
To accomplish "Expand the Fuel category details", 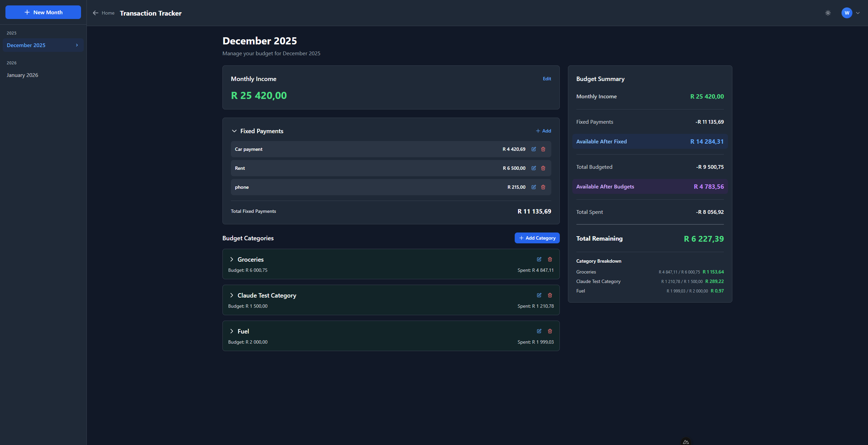I will 232,331.
